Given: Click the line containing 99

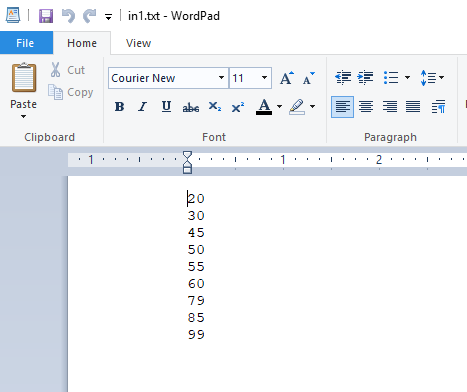Looking at the screenshot, I should tap(196, 335).
